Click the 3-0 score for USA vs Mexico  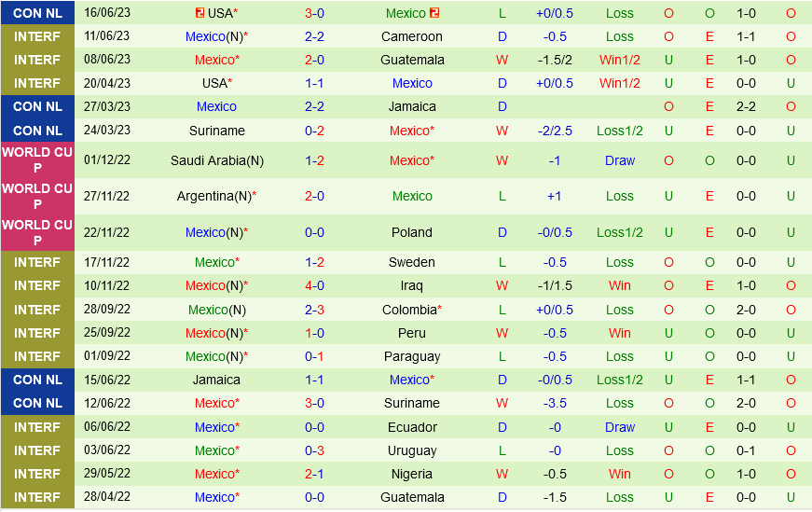pos(314,13)
